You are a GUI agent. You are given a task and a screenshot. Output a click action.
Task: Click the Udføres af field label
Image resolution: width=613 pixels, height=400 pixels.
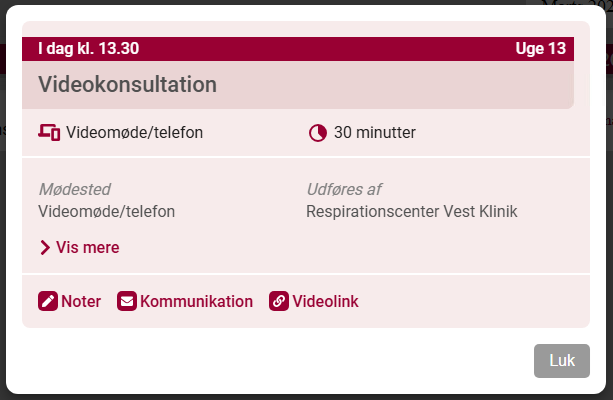(344, 189)
